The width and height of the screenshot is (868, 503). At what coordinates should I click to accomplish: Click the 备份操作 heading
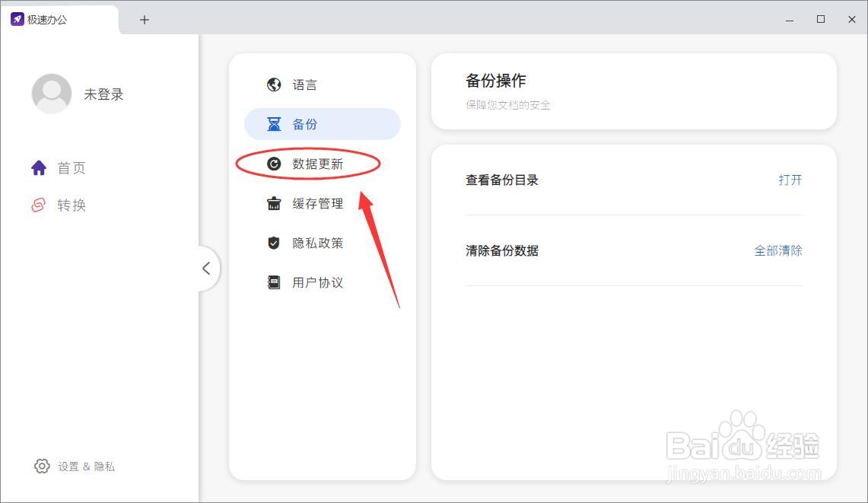click(496, 81)
